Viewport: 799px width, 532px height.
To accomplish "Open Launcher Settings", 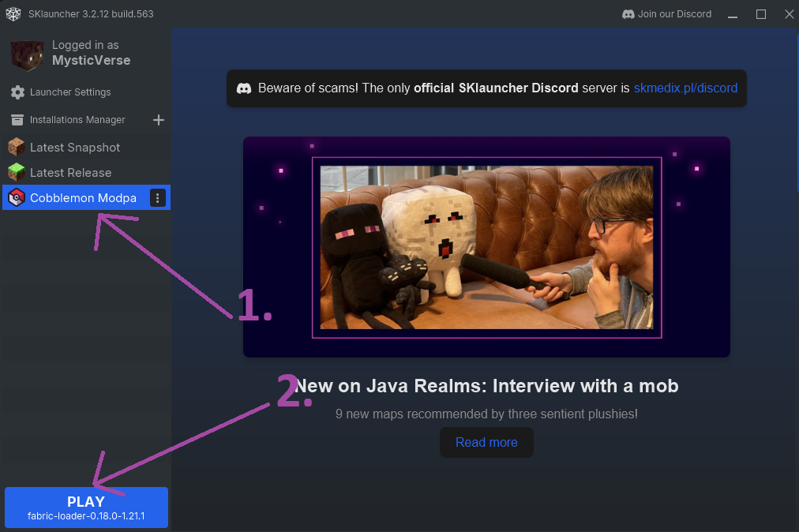I will [x=70, y=92].
